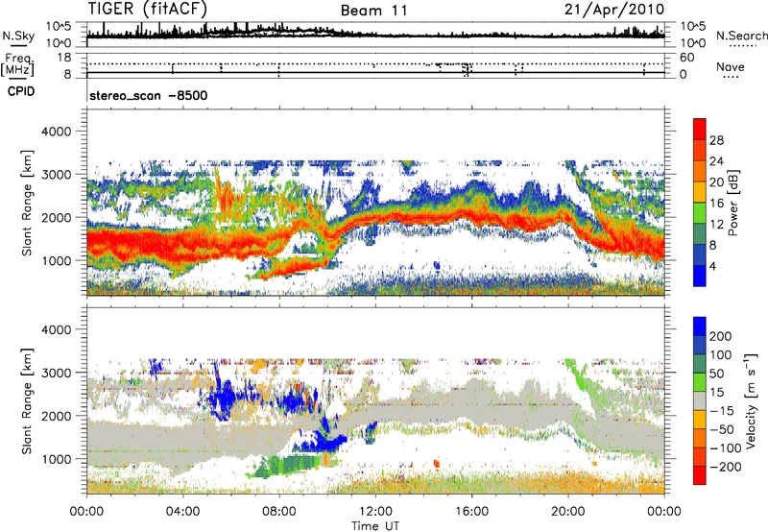Pick the yellow-orange segment between 16 and 20 dB
This screenshot has width=768, height=532.
pyautogui.click(x=700, y=192)
